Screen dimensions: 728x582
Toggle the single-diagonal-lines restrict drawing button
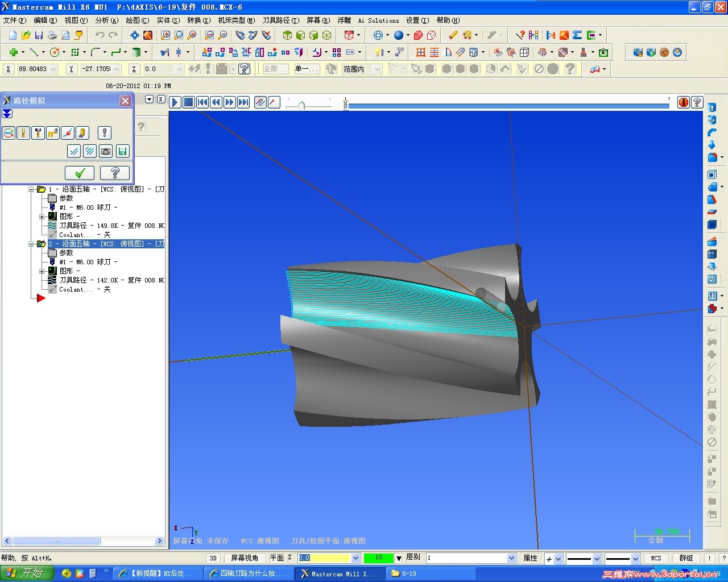74,151
